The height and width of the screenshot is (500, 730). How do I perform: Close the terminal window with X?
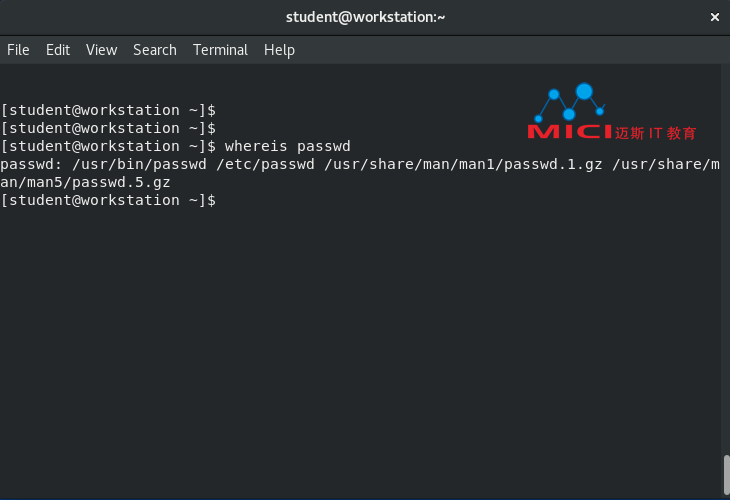(x=714, y=17)
